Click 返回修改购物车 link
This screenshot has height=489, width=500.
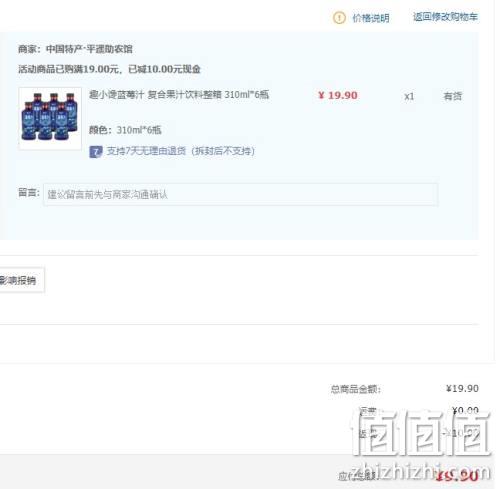(445, 17)
